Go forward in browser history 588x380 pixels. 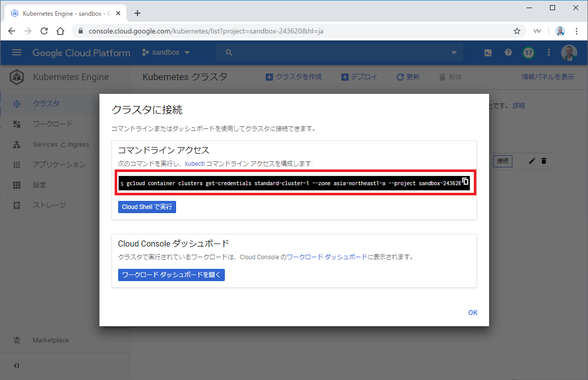28,31
